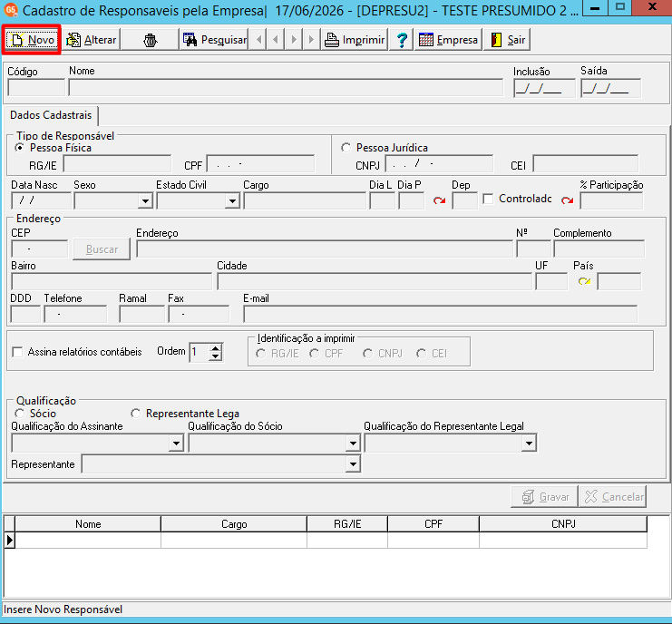
Task: Switch to Dados Cadastrais tab
Action: pos(51,115)
